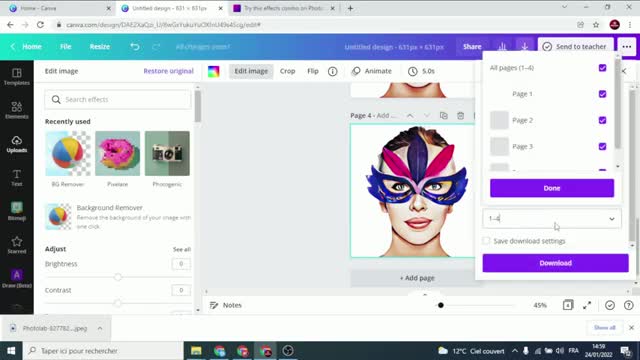Toggle the All pages (1-4) checkbox
This screenshot has height=360, width=640.
tap(602, 68)
